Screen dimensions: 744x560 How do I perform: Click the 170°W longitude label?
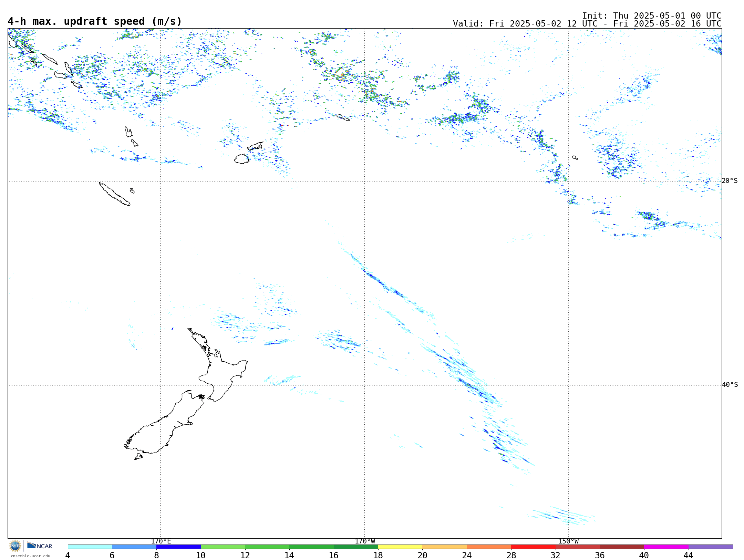click(x=365, y=541)
